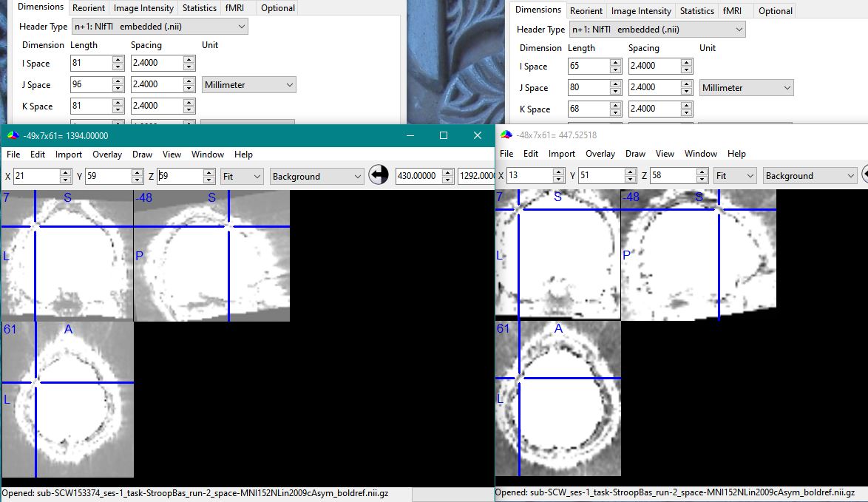
Task: Maximize the left MRIcron window
Action: point(444,135)
